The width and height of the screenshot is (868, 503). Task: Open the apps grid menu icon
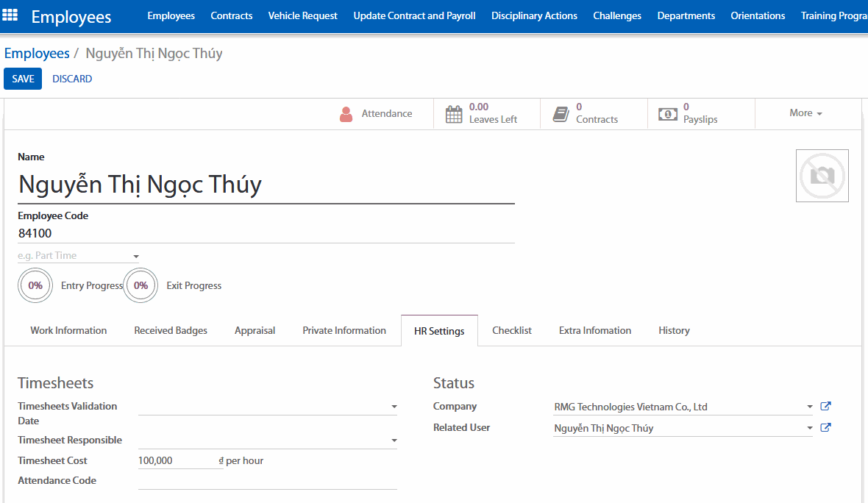click(11, 15)
